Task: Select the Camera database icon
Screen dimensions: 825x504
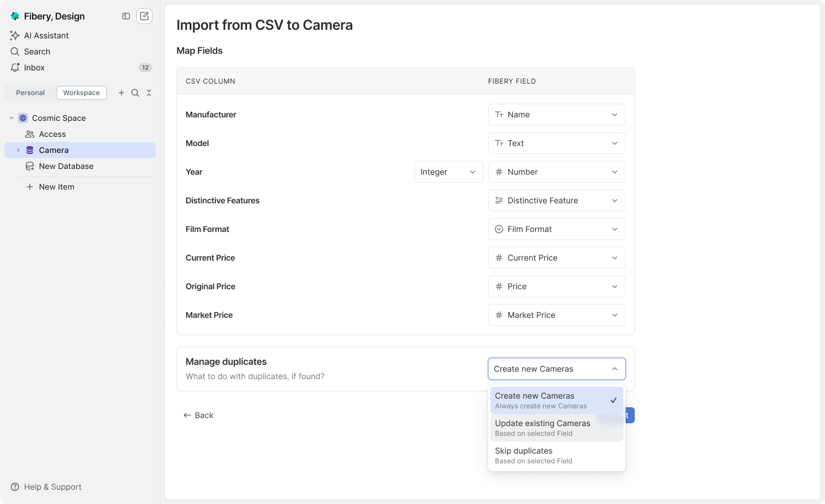Action: point(30,150)
